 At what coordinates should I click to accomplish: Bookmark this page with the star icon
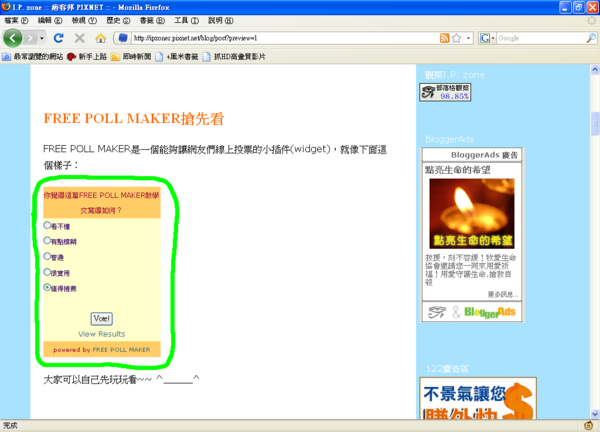pyautogui.click(x=457, y=38)
